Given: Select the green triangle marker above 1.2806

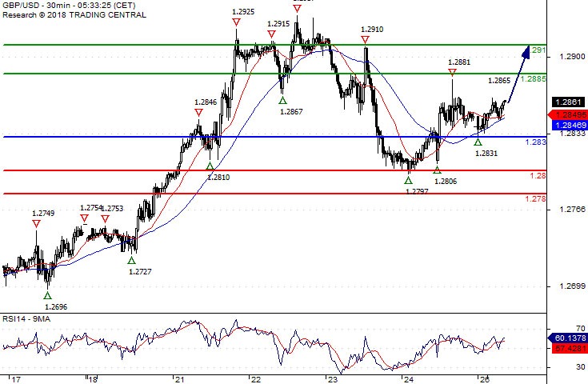Looking at the screenshot, I should click(x=437, y=170).
